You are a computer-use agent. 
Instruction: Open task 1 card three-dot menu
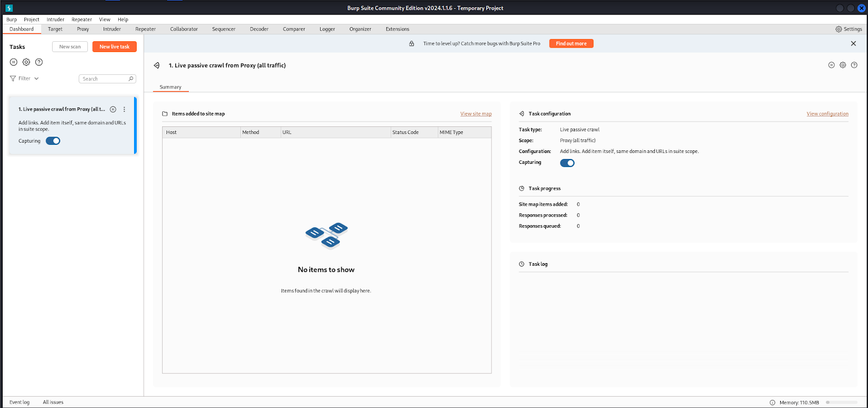click(124, 109)
